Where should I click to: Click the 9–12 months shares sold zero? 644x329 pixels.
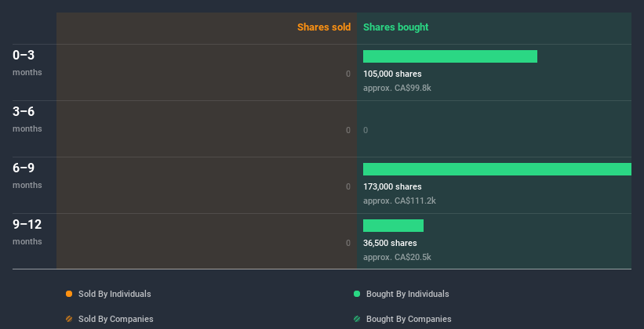[348, 243]
